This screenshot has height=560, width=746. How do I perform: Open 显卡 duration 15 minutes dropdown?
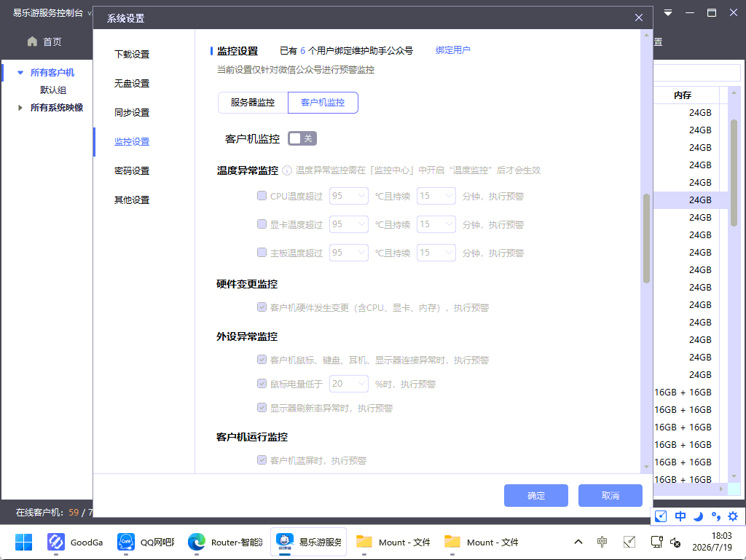coord(436,224)
